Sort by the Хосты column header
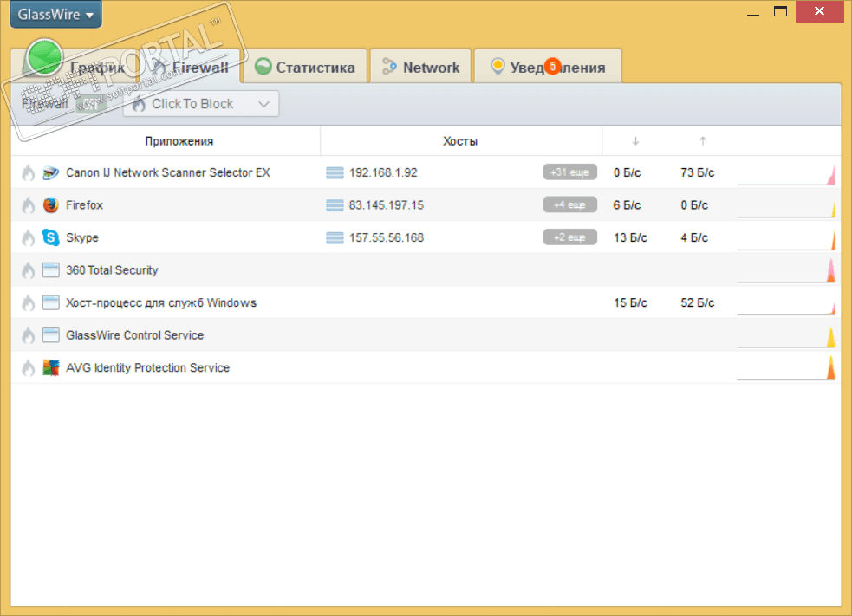Screen dimensions: 852x616 460,141
